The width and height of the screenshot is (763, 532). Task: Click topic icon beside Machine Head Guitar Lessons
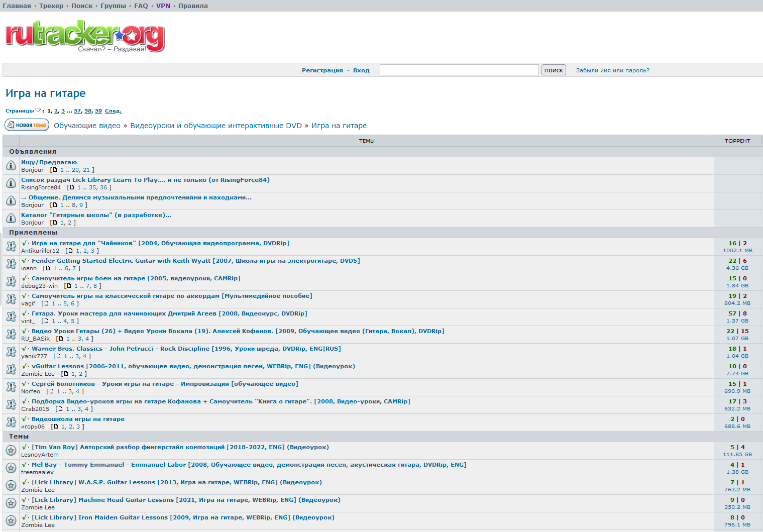point(11,503)
